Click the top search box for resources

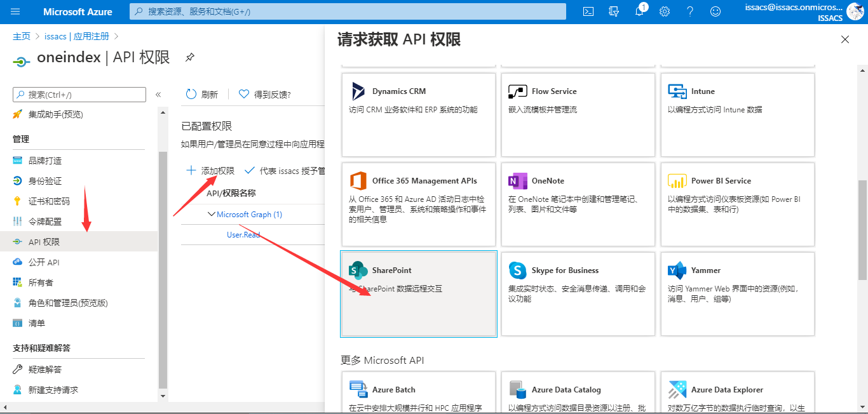point(348,11)
